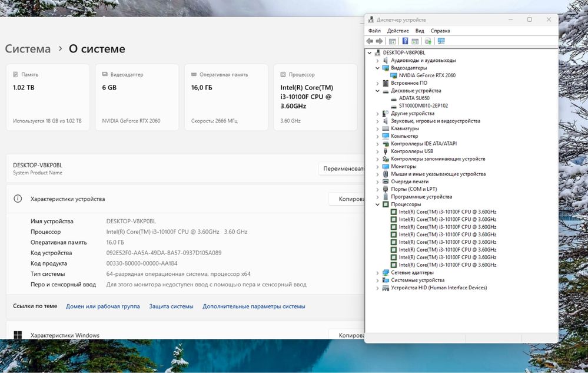Open the Память 1.02 ТВ card
This screenshot has width=588, height=373.
coord(48,97)
